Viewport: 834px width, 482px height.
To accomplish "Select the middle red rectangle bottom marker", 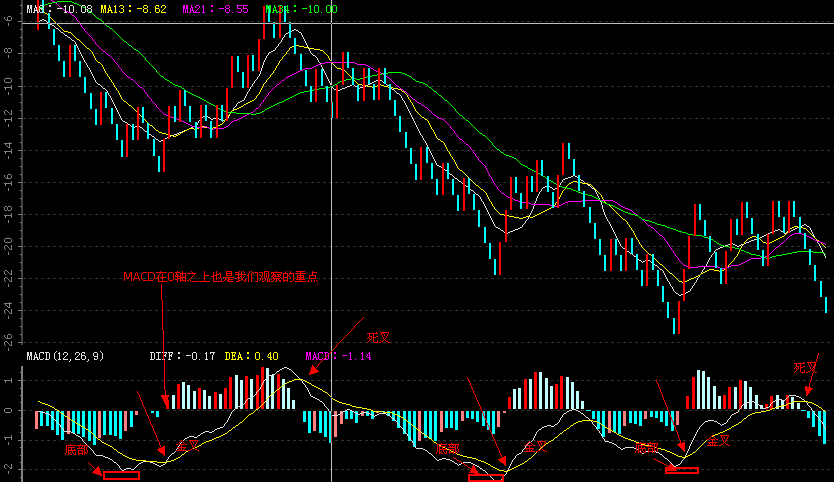I will [x=486, y=478].
